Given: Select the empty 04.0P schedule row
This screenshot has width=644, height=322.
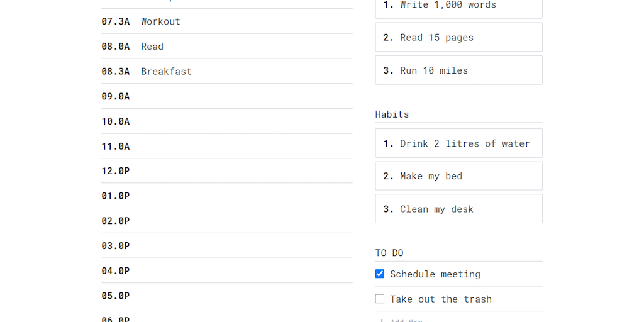Looking at the screenshot, I should [x=245, y=270].
